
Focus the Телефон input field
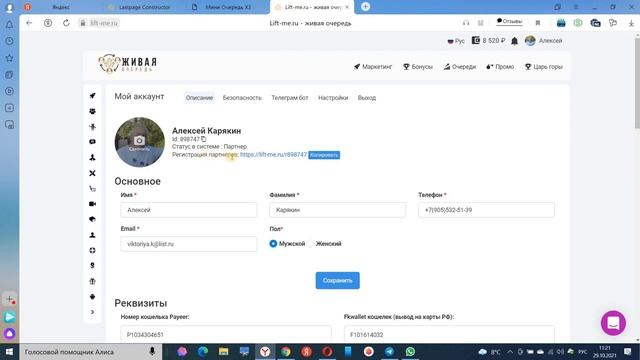click(x=486, y=210)
